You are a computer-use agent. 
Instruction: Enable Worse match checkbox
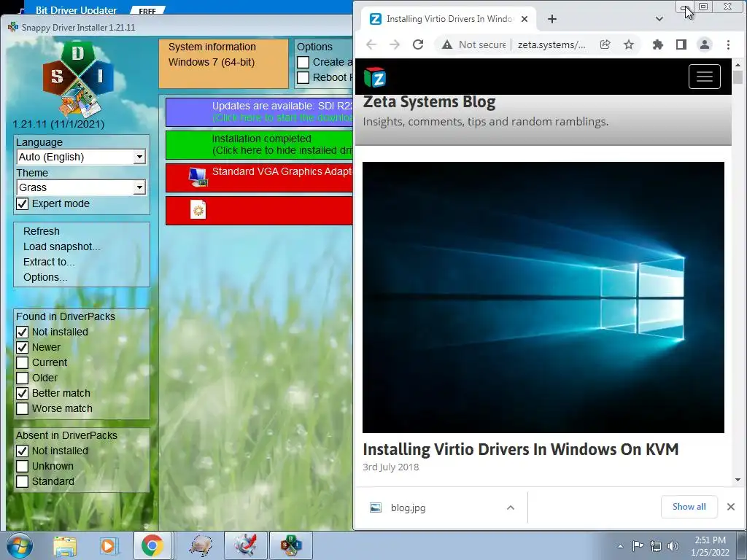pyautogui.click(x=23, y=408)
